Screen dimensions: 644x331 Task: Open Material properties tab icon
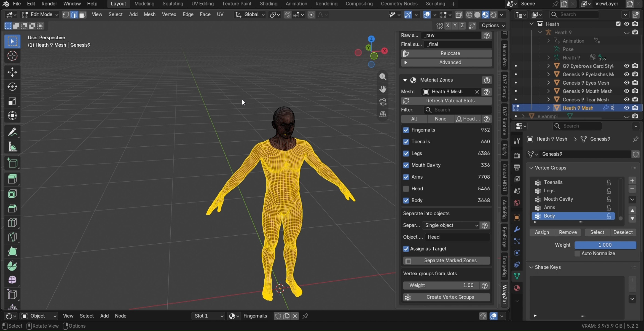click(517, 288)
